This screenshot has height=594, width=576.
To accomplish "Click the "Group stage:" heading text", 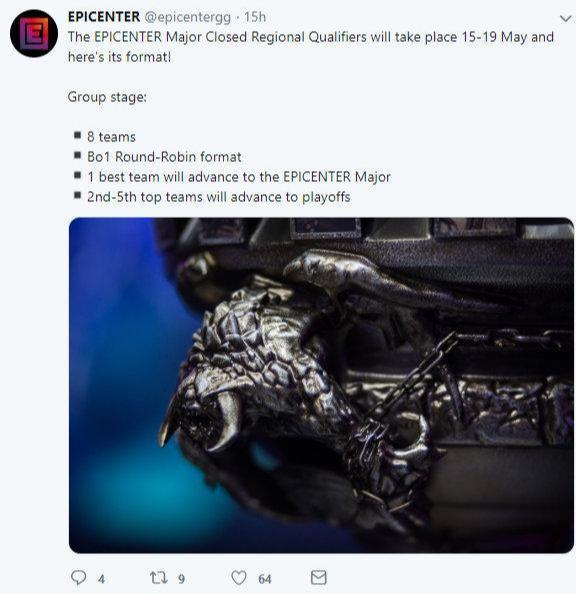I will pos(107,97).
